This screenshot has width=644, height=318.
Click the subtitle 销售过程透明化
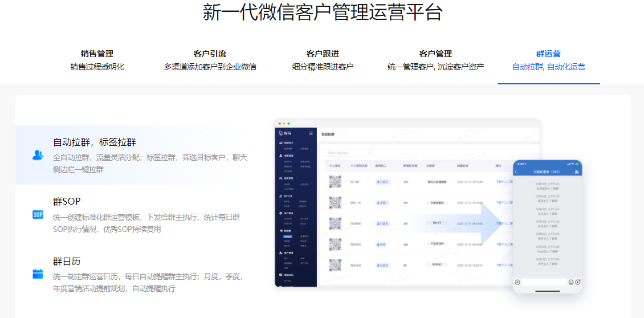point(97,67)
